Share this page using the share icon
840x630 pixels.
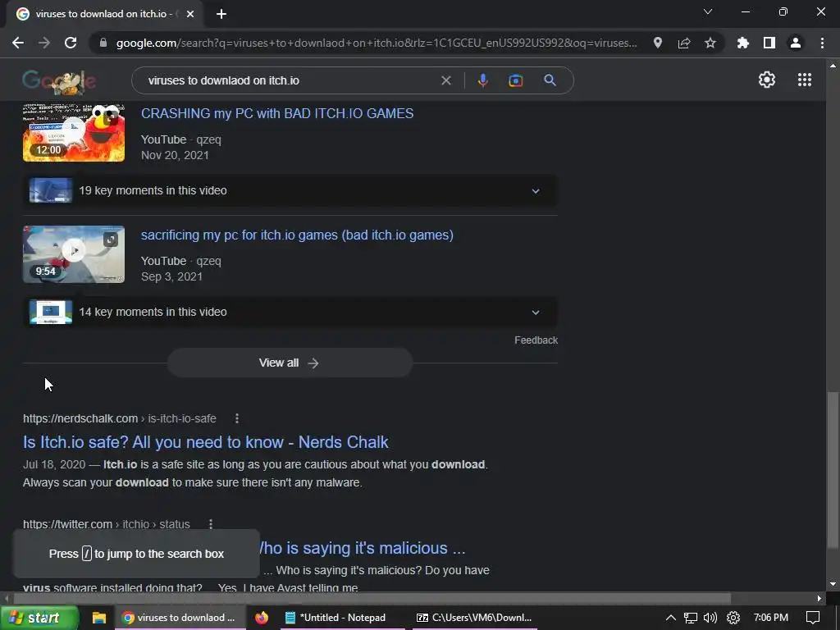coord(684,43)
